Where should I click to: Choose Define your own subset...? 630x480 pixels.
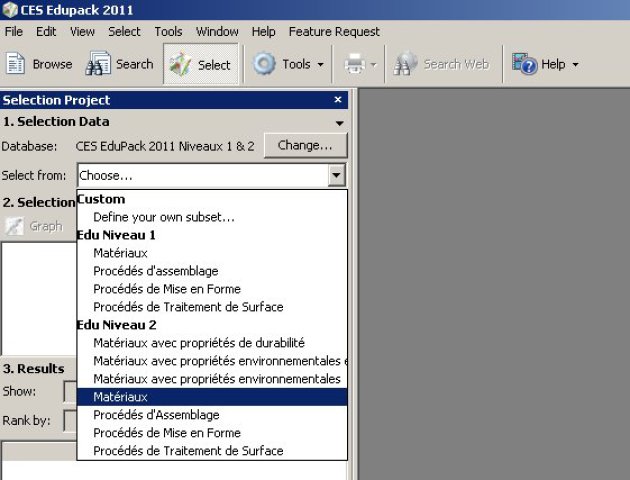212,217
